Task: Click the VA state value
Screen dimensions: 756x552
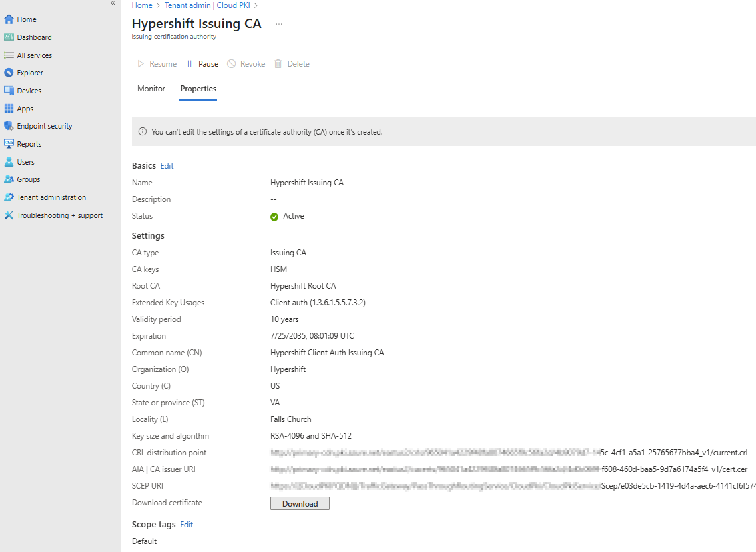Action: tap(275, 403)
